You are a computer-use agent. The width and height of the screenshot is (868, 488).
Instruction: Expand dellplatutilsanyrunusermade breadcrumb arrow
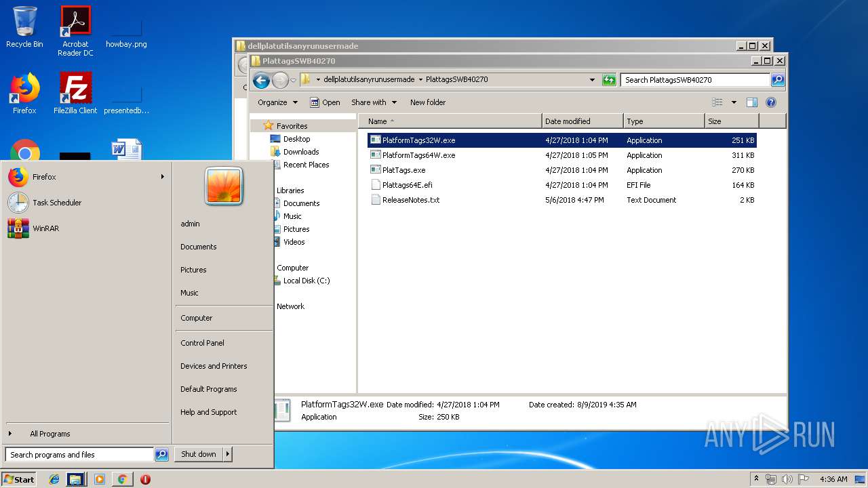point(420,80)
